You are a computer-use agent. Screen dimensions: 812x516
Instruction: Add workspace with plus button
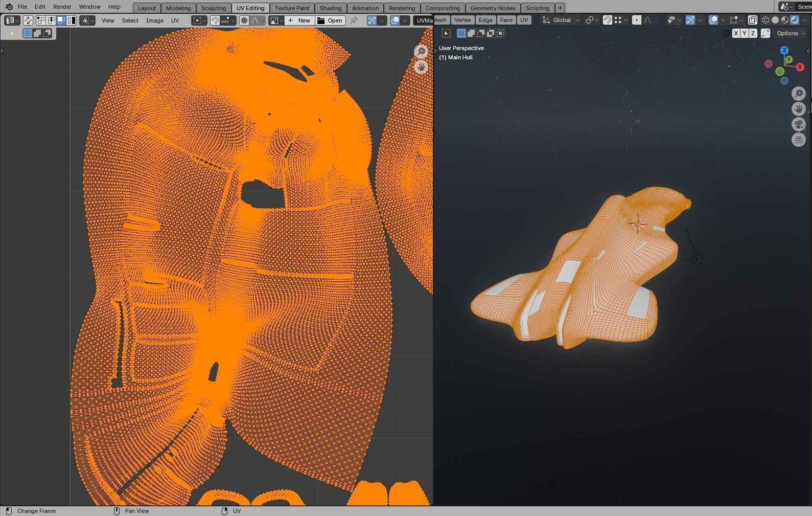click(560, 8)
